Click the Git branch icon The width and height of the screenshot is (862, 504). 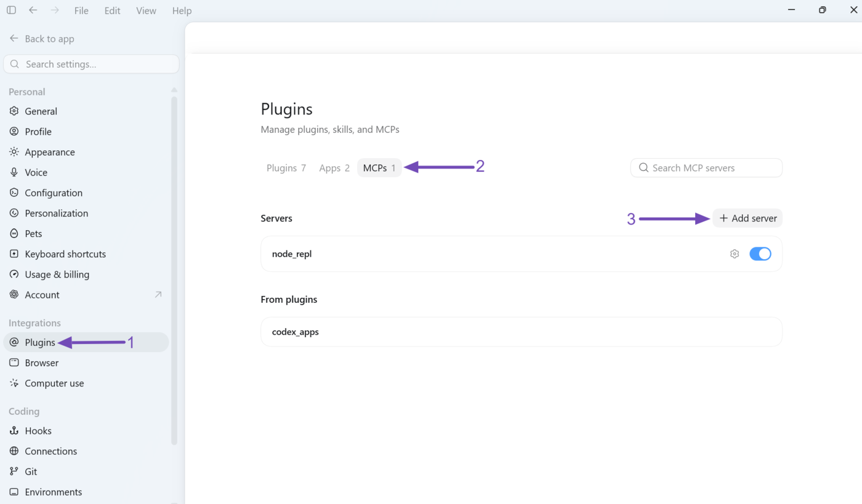point(14,471)
